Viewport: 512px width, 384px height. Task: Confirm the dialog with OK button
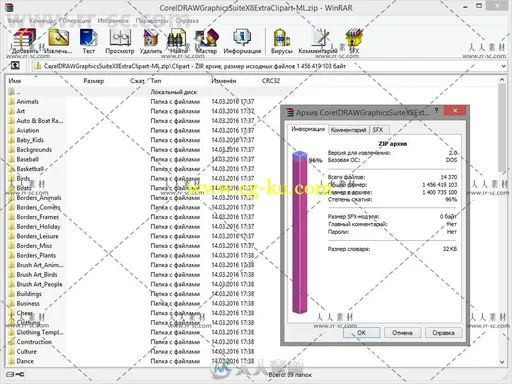coord(362,332)
